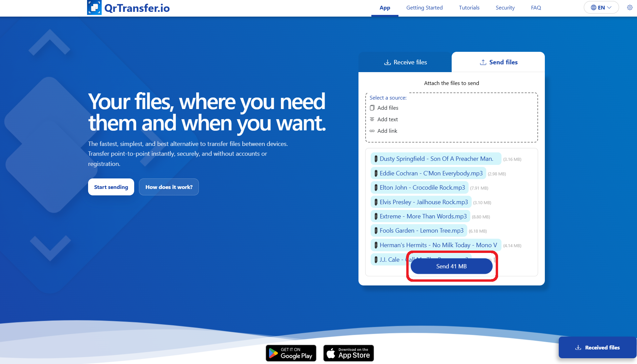Select Extreme - More Than Words.mp3 file
637x364 pixels.
click(420, 216)
